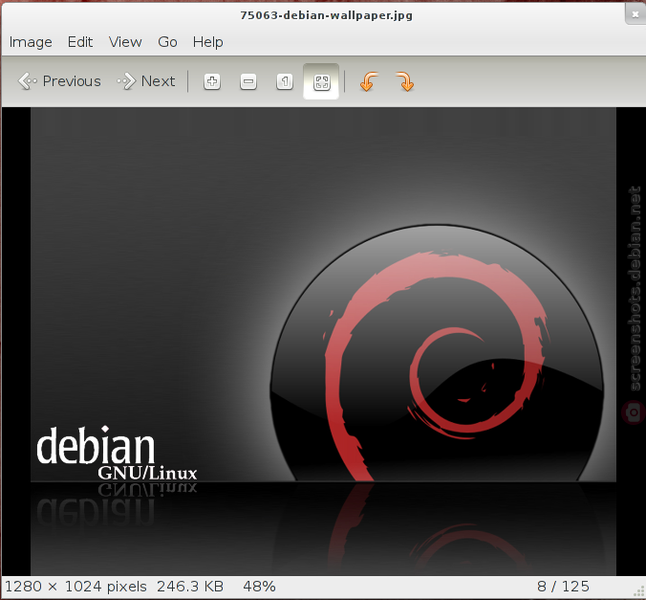Go to the Next image
646x600 pixels.
coord(146,81)
